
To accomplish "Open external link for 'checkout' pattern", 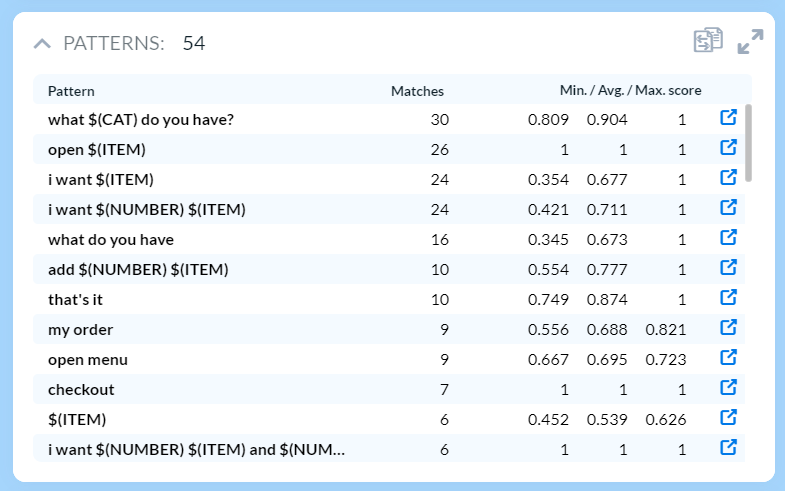I will tap(728, 388).
